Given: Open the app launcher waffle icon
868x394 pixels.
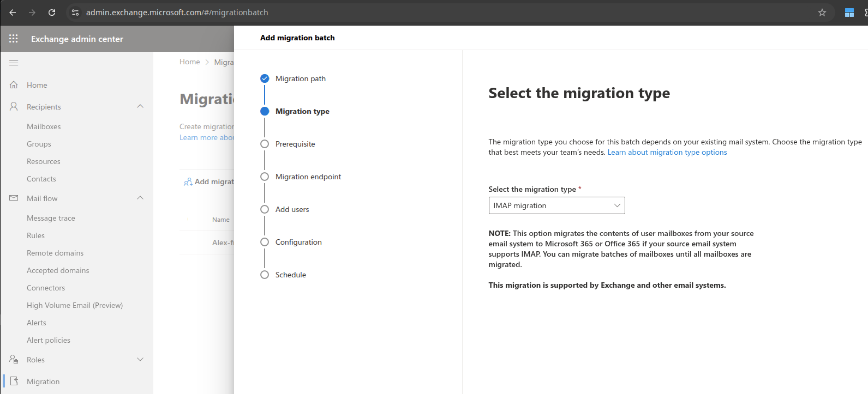Looking at the screenshot, I should tap(14, 39).
